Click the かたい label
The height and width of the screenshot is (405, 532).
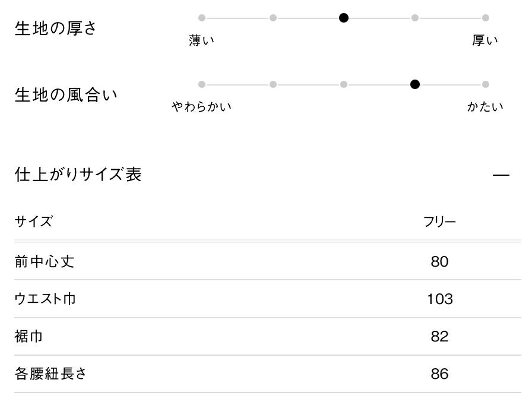[485, 107]
